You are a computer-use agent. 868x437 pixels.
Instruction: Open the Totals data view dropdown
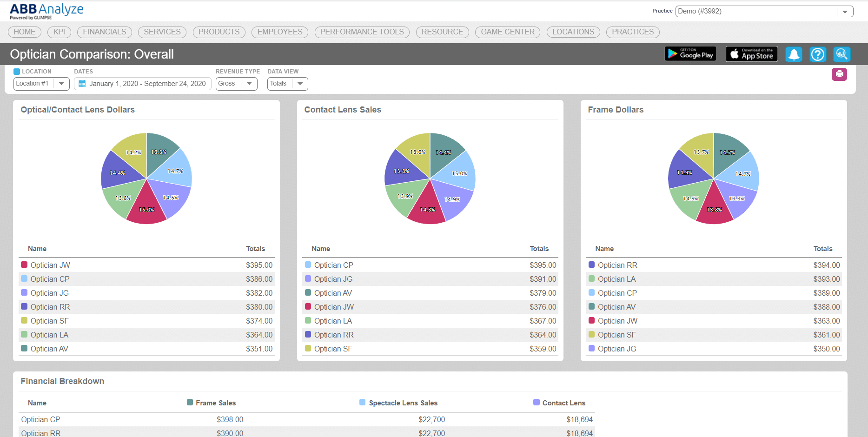coord(287,84)
